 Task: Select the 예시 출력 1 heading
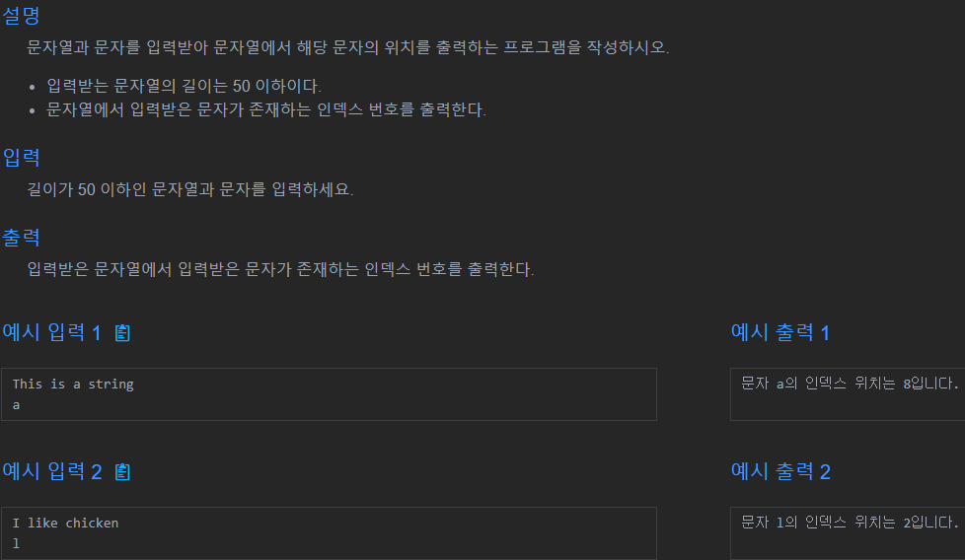tap(780, 332)
